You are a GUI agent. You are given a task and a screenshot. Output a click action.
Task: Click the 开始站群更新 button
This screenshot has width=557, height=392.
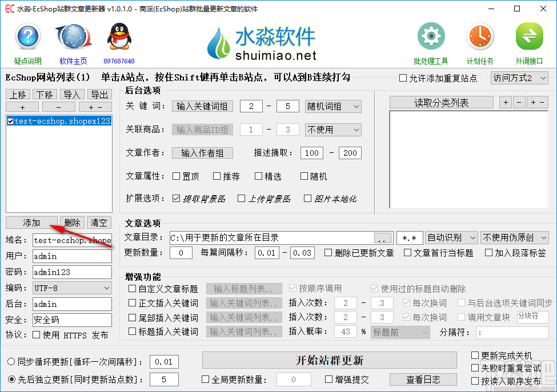point(330,361)
